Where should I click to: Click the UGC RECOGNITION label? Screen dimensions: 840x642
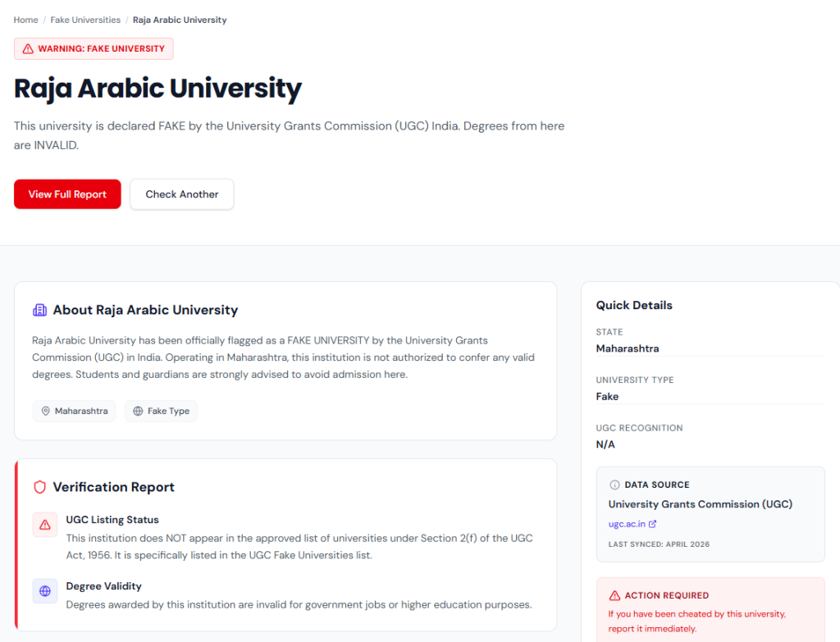[x=639, y=428]
